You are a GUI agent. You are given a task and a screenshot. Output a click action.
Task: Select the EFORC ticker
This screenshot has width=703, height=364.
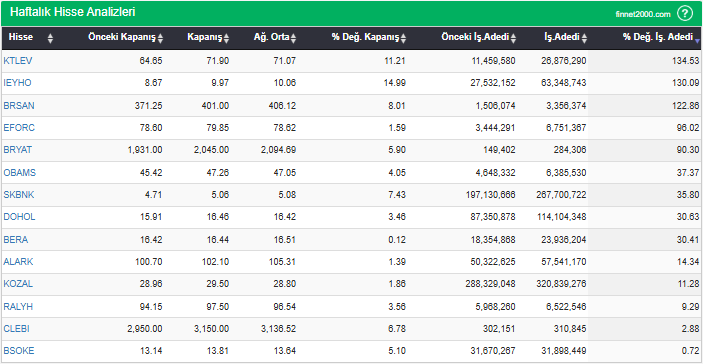pos(19,128)
